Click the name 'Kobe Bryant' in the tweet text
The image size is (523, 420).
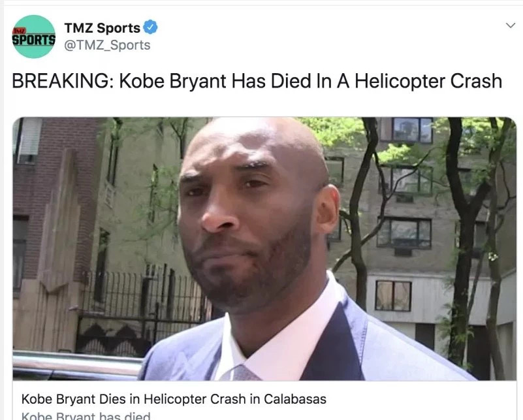173,81
